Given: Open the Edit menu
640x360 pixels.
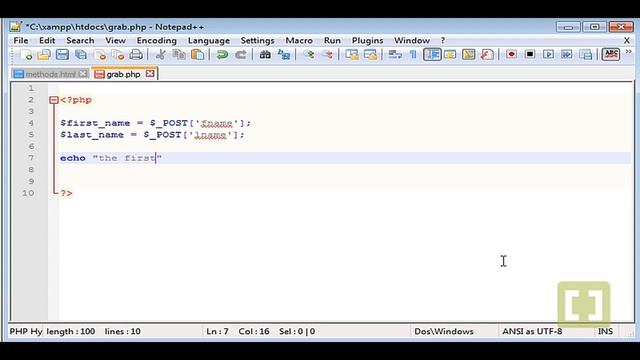Looking at the screenshot, I should tap(47, 40).
